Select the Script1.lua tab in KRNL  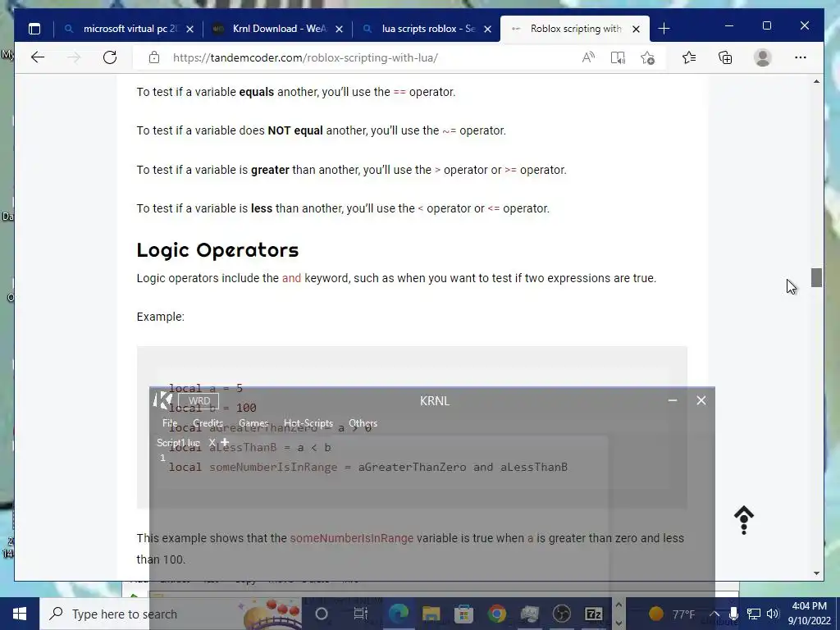tap(178, 442)
